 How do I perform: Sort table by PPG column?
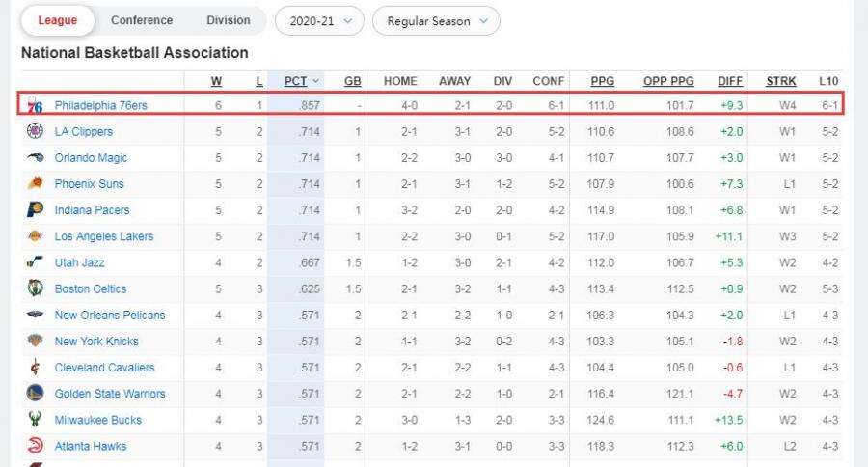602,81
